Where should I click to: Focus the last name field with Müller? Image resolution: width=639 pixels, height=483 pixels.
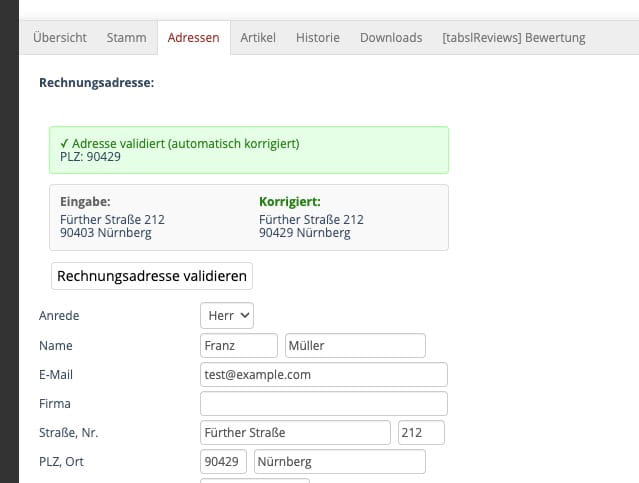click(355, 346)
